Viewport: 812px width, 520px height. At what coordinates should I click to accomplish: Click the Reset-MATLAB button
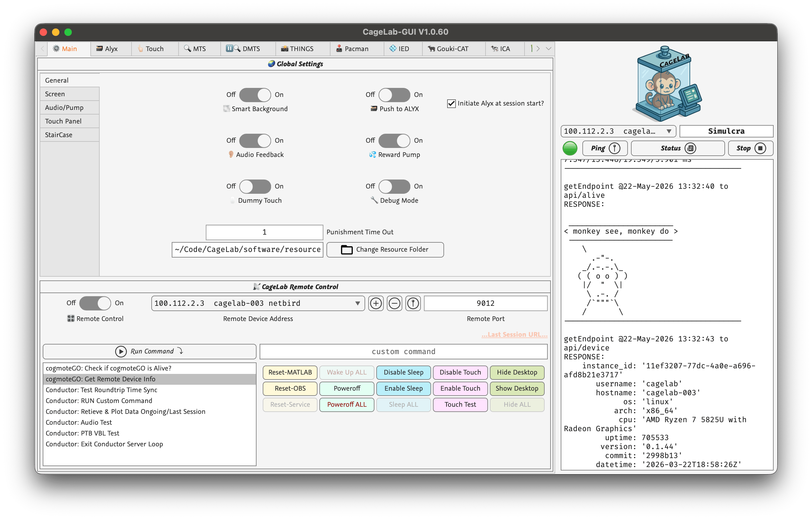click(290, 372)
